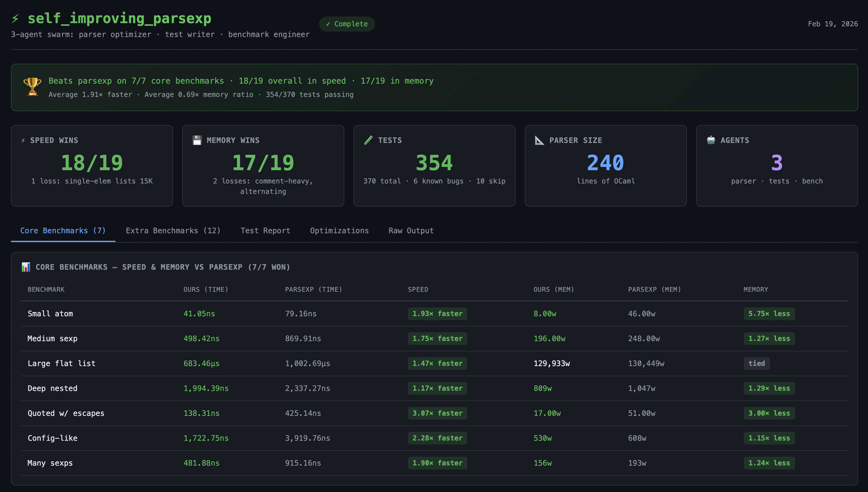Select the Optimizations tab
The height and width of the screenshot is (492, 868).
point(339,230)
